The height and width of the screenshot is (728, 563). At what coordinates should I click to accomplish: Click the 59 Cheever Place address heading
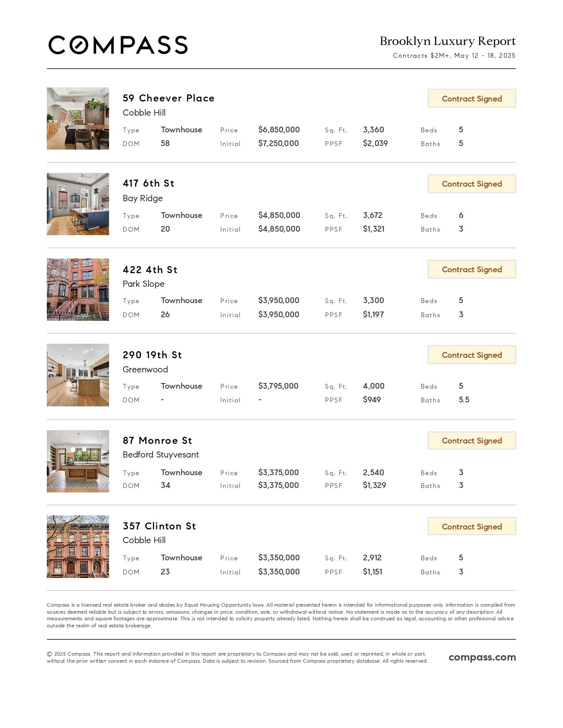pos(169,98)
